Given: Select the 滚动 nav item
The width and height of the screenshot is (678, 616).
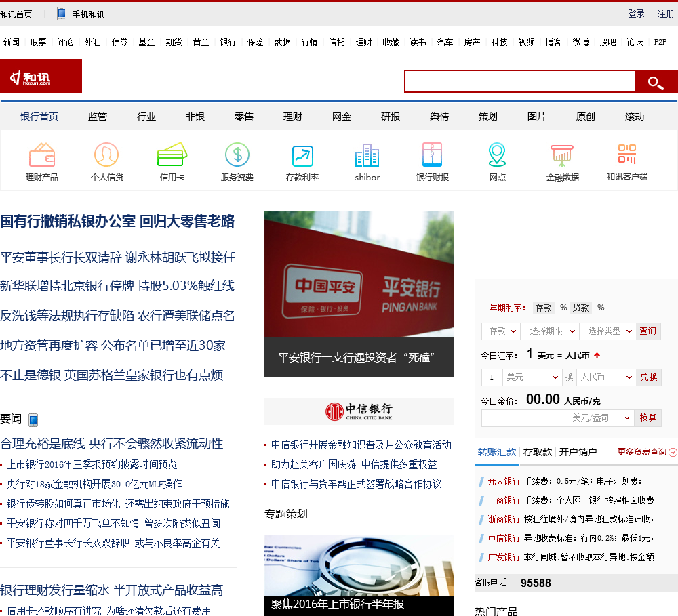Looking at the screenshot, I should (x=635, y=117).
